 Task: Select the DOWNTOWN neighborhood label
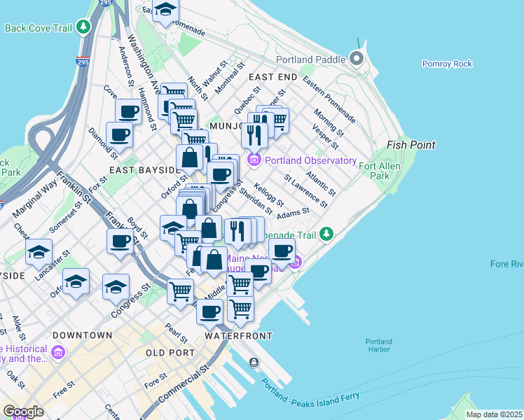click(83, 335)
